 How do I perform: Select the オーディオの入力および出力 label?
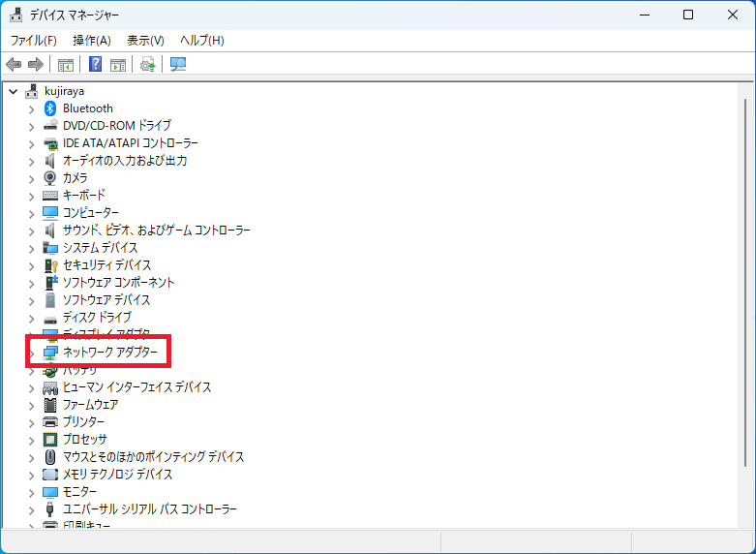[x=125, y=160]
